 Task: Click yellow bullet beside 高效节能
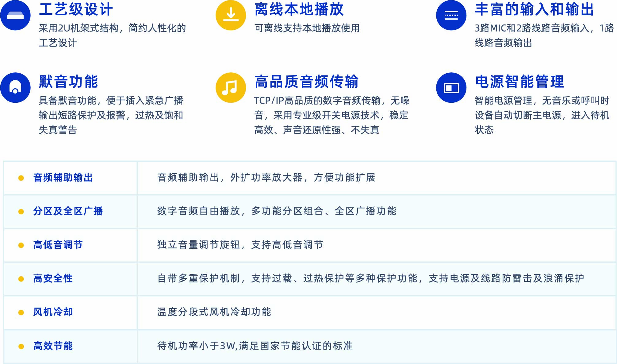[x=21, y=347]
